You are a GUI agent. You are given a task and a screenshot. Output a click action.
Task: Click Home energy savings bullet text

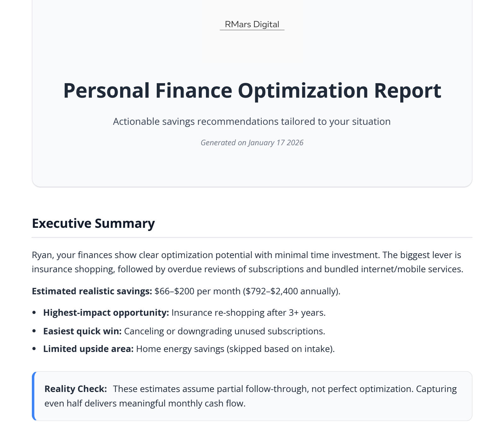pyautogui.click(x=235, y=349)
